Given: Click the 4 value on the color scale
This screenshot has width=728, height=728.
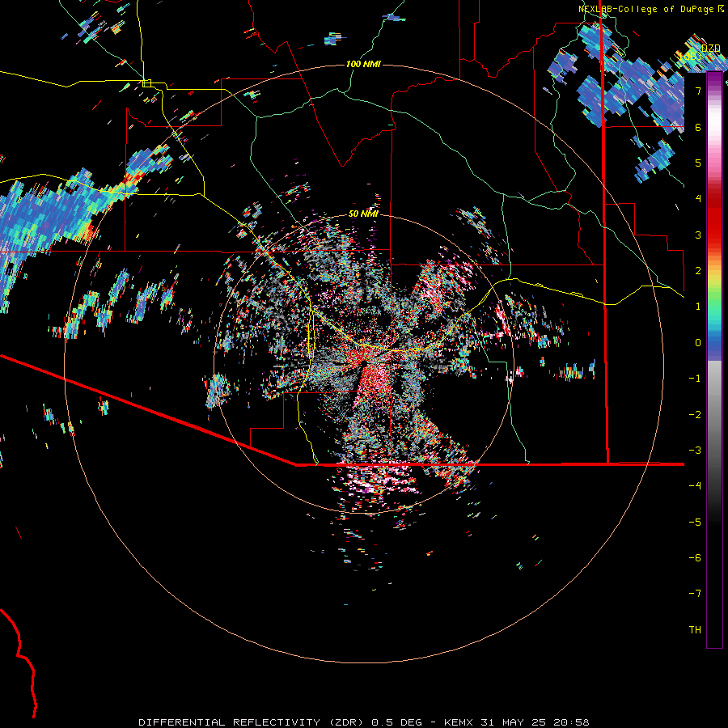Looking at the screenshot, I should pos(698,199).
